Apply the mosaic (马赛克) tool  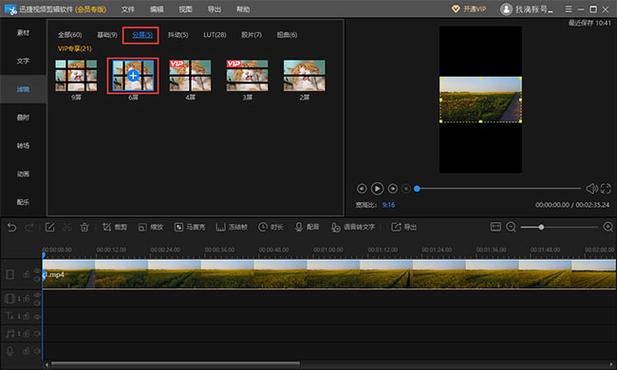coord(190,227)
